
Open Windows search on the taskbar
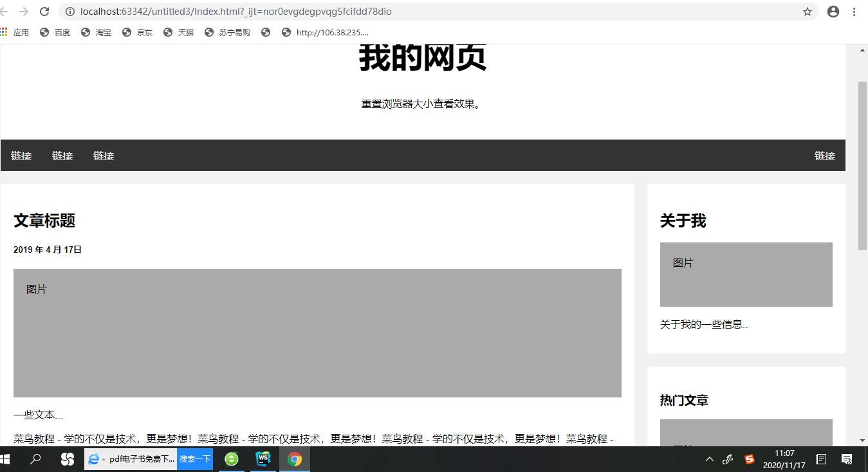pos(35,459)
